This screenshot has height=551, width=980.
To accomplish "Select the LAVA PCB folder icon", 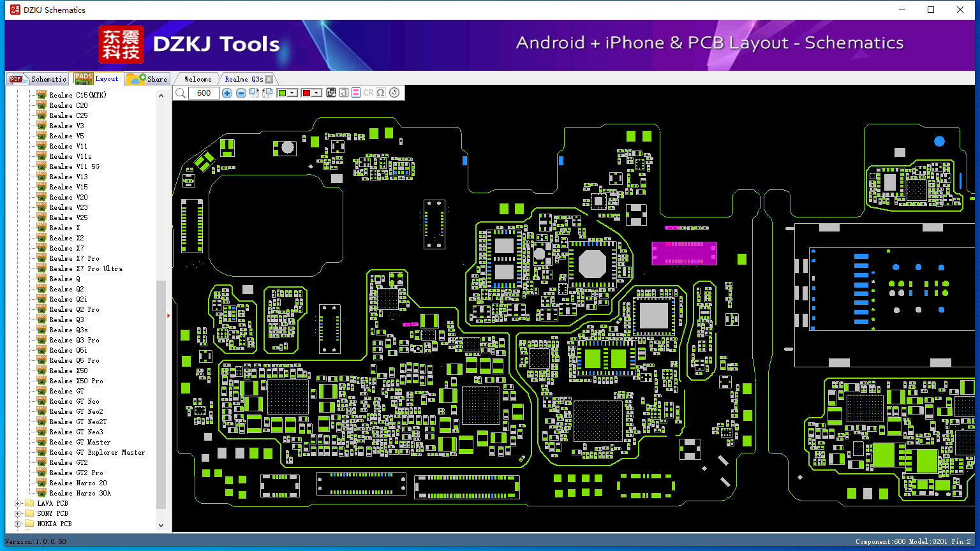I will (29, 503).
